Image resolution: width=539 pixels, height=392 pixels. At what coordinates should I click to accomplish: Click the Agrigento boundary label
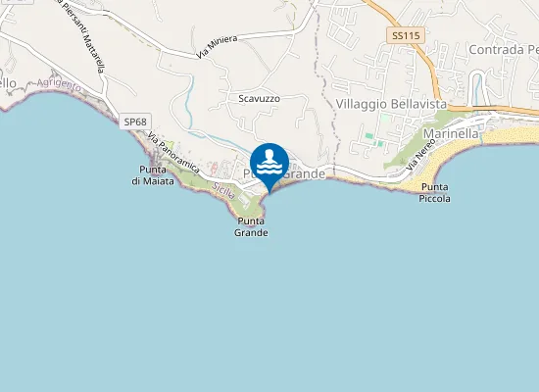[x=59, y=85]
